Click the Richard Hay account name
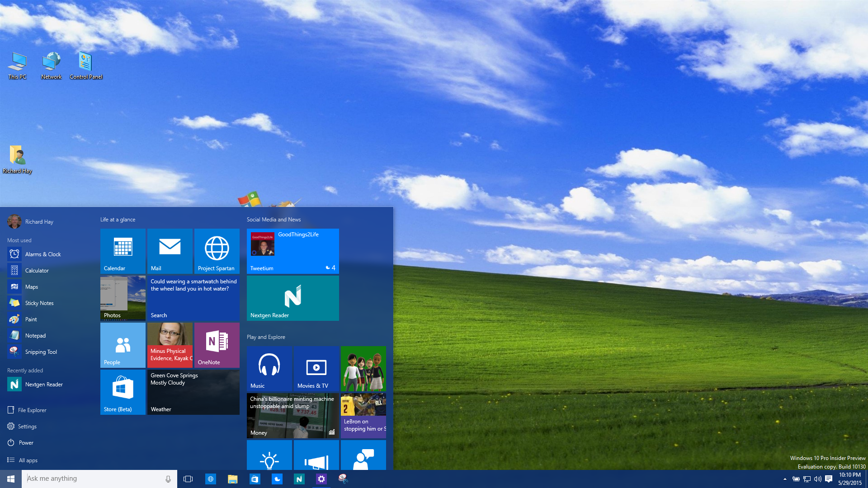Image resolution: width=868 pixels, height=488 pixels. coord(39,222)
